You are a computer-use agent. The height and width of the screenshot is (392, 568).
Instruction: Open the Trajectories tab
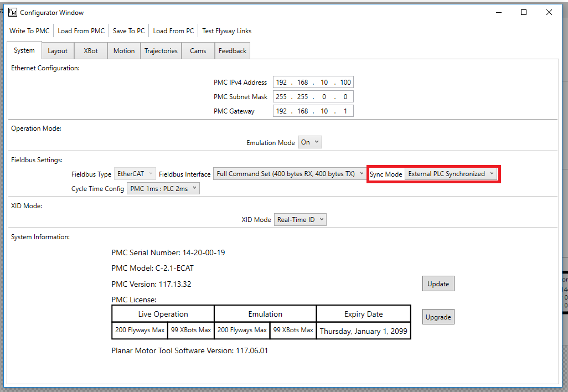pos(161,51)
